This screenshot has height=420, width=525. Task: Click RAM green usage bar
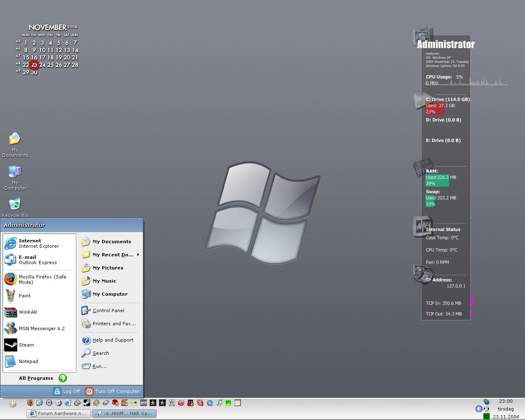437,180
